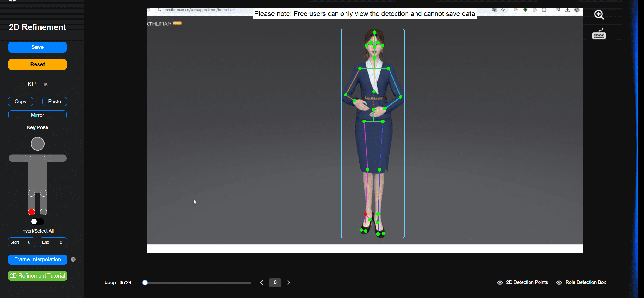Viewport: 644px width, 298px height.
Task: Switch to the KP tab
Action: [x=32, y=84]
